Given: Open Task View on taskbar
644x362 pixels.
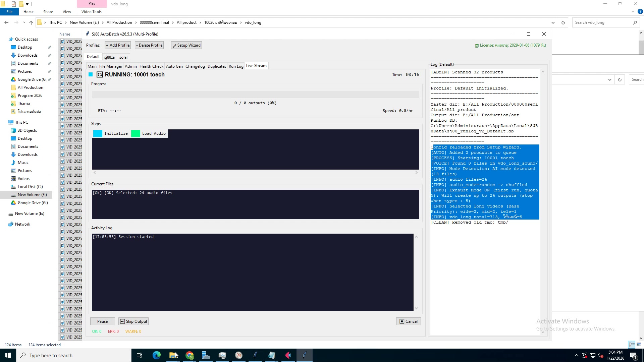Looking at the screenshot, I should point(140,355).
